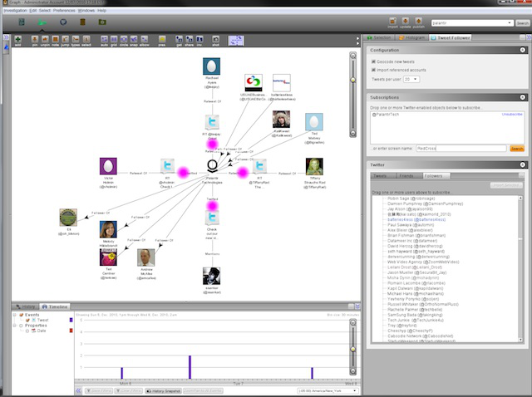Apply the auto layout icon
The height and width of the screenshot is (397, 532).
(x=104, y=40)
